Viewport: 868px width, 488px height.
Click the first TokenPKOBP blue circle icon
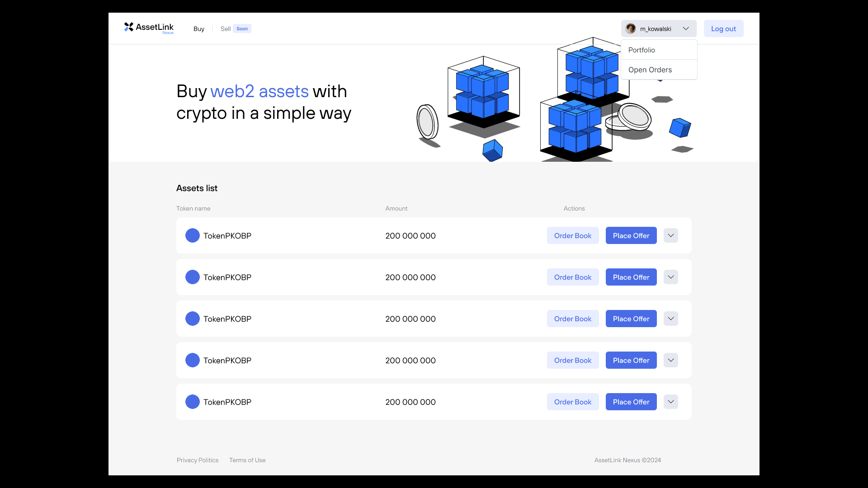click(193, 235)
